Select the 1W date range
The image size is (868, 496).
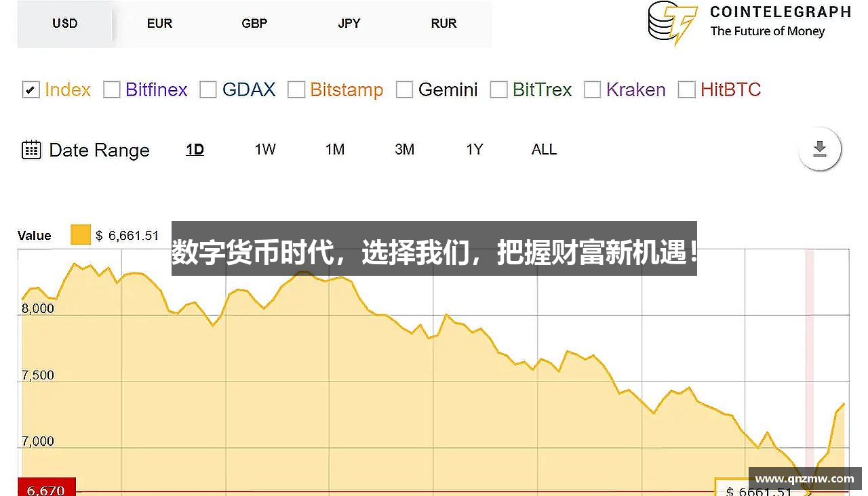264,149
